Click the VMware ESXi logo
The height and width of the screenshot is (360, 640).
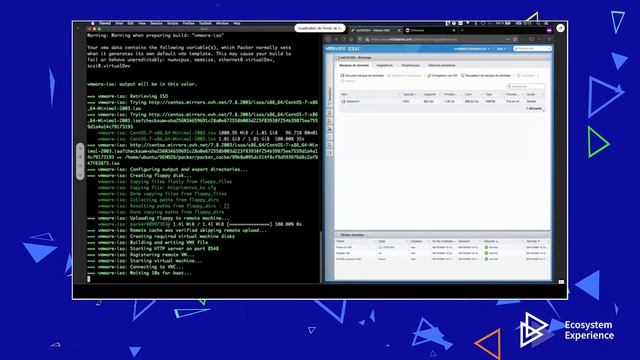(342, 49)
